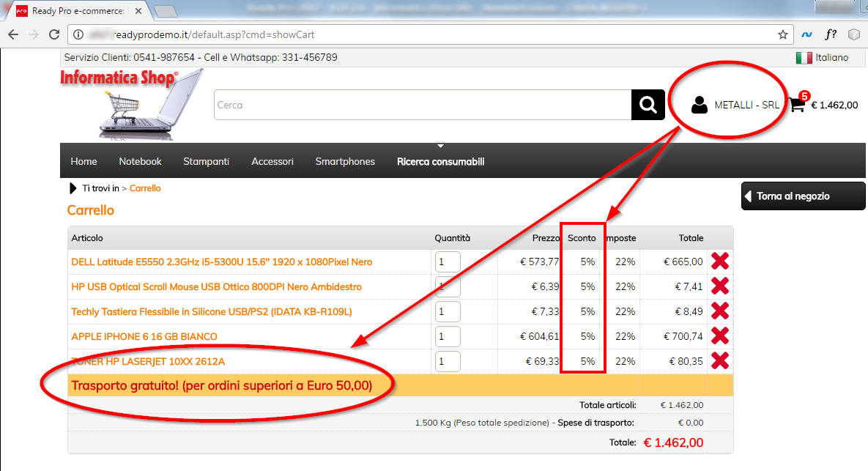Image resolution: width=868 pixels, height=471 pixels.
Task: Click the Carrello breadcrumb link
Action: (145, 188)
